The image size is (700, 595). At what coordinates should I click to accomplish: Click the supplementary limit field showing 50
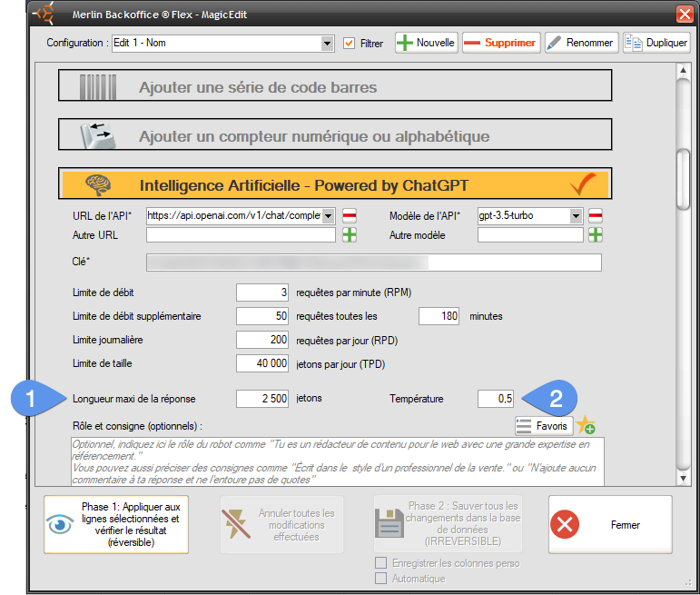(x=262, y=316)
